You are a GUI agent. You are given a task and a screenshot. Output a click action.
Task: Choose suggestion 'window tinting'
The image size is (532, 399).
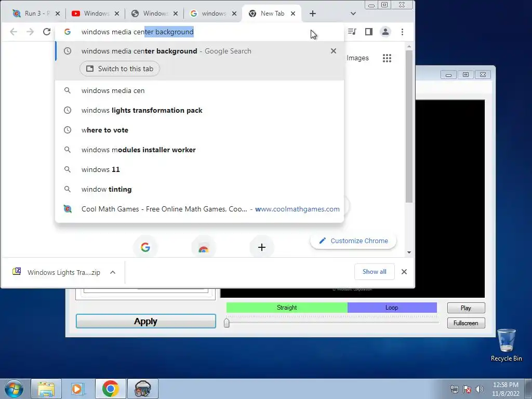(199, 189)
